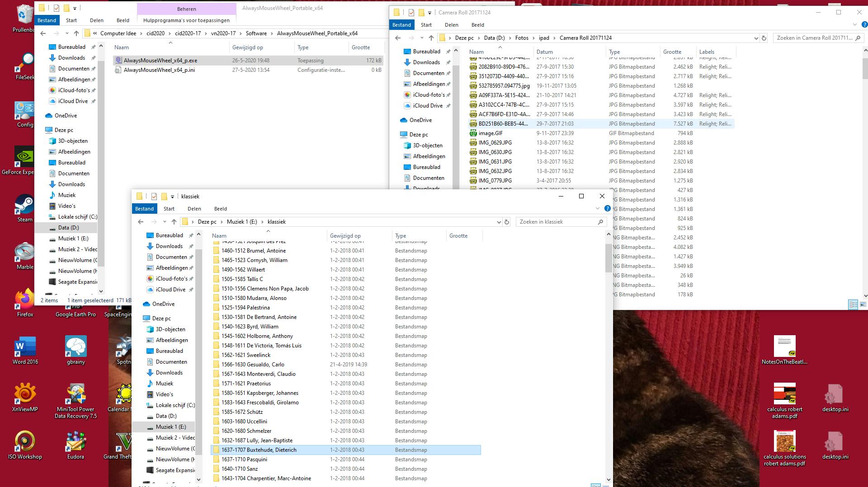Select folder 1567-1643 Monteverdi, Claudio
Viewport: 868px width, 487px height.
point(346,374)
